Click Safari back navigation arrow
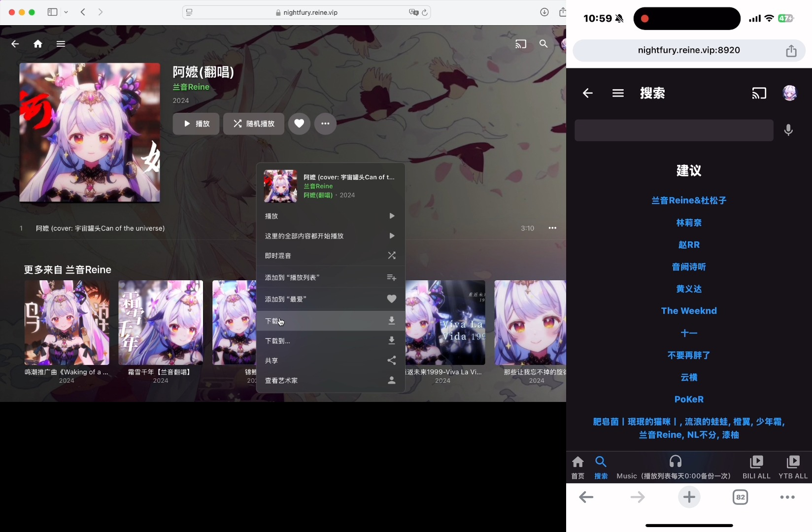Screen dimensions: 812x532 [x=83, y=12]
